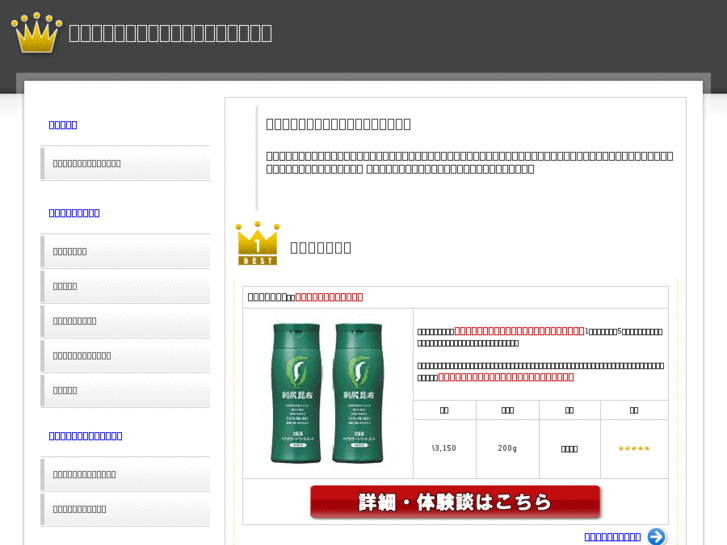Screen dimensions: 727x545
Task: Select the \3,150 price cell
Action: (x=444, y=449)
